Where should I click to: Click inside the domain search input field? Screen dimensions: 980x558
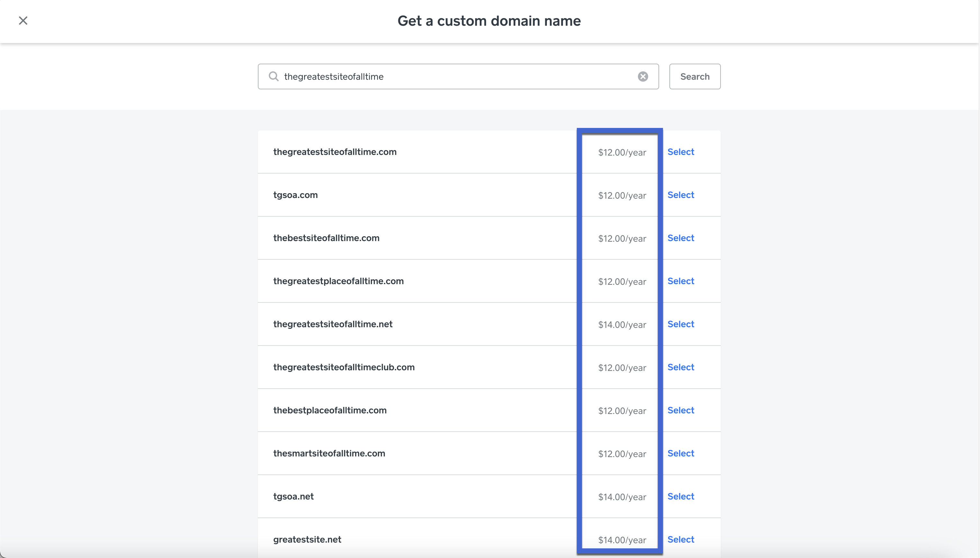click(422, 76)
